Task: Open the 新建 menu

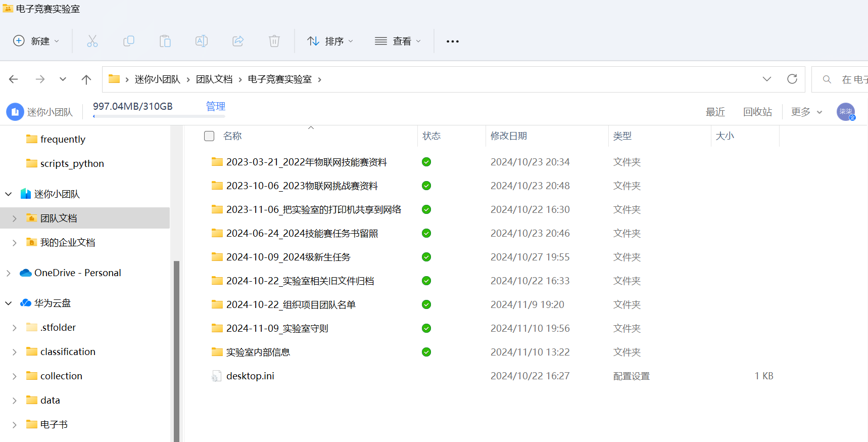Action: [x=36, y=41]
